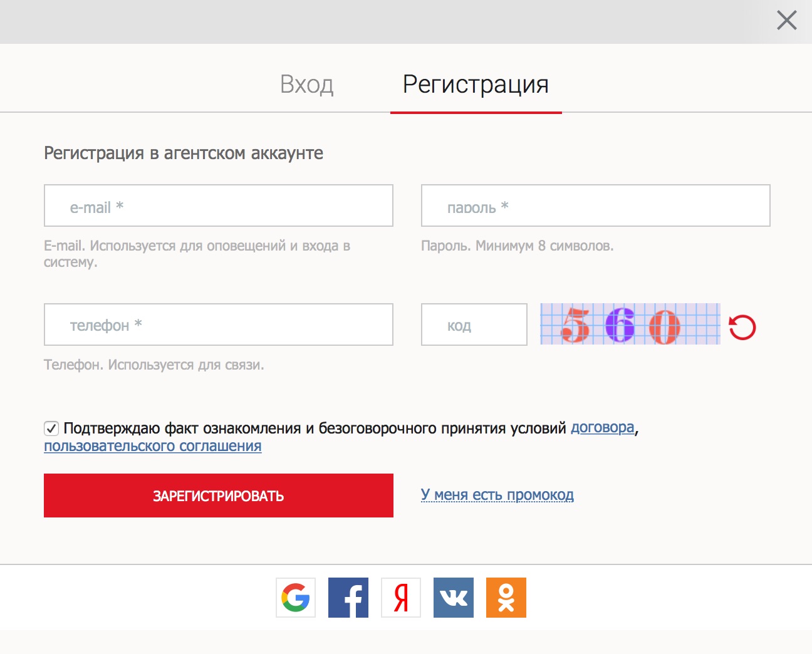Switch to the Вход tab

pyautogui.click(x=306, y=84)
